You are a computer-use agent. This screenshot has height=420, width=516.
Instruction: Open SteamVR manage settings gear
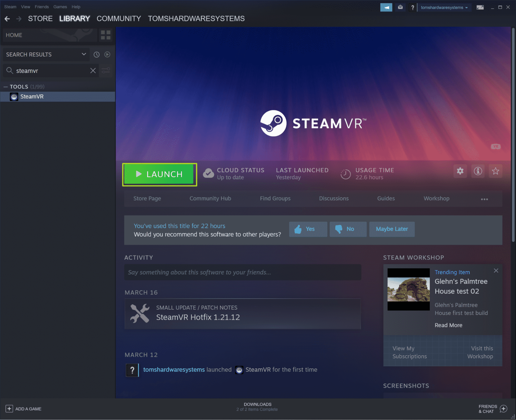[460, 171]
